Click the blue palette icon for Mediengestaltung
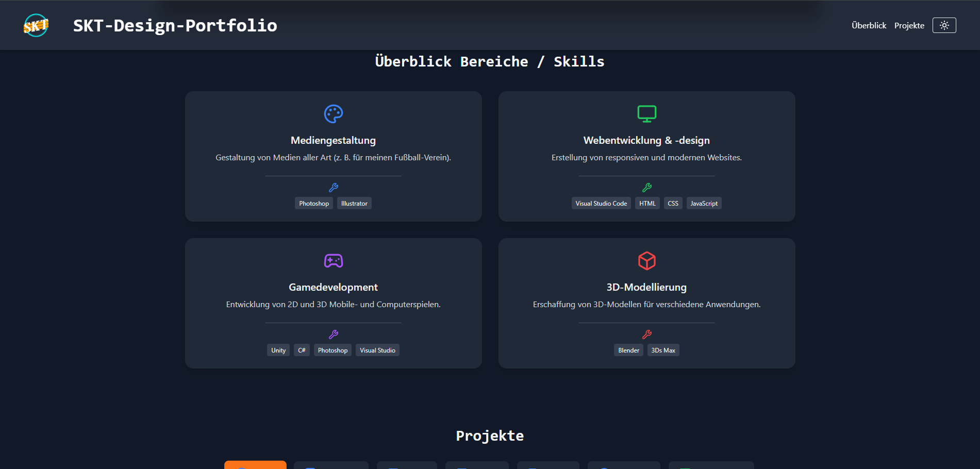The image size is (980, 469). 333,114
